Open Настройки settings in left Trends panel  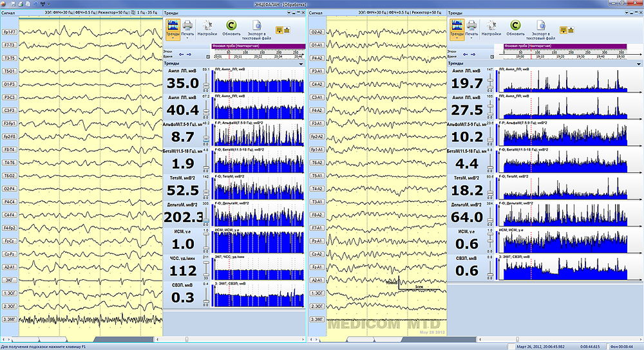pos(207,28)
